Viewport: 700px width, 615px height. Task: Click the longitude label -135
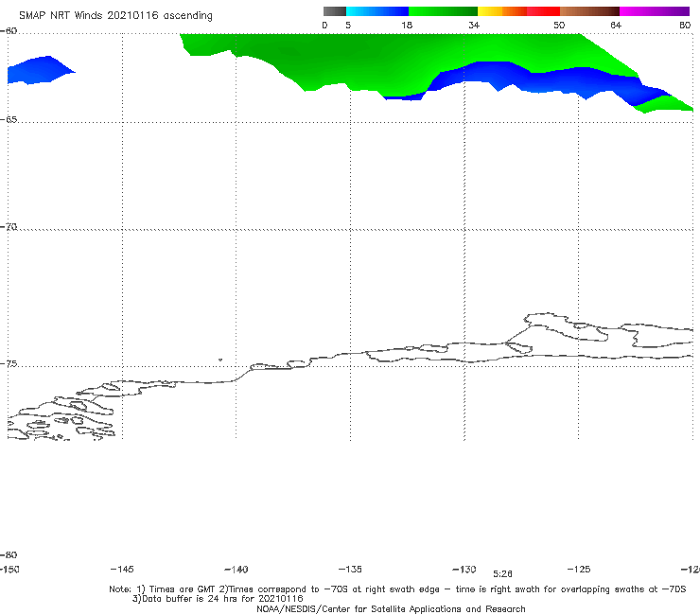pyautogui.click(x=350, y=570)
